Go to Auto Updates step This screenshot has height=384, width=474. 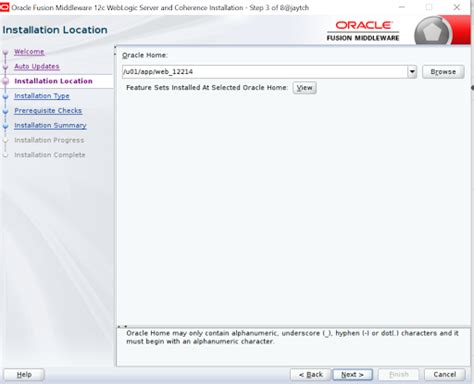click(x=37, y=66)
